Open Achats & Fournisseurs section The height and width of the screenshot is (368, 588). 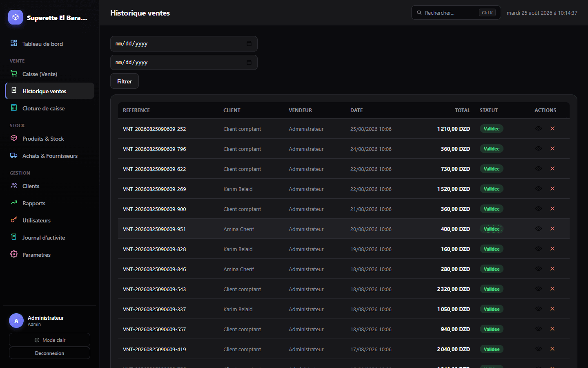(49, 155)
